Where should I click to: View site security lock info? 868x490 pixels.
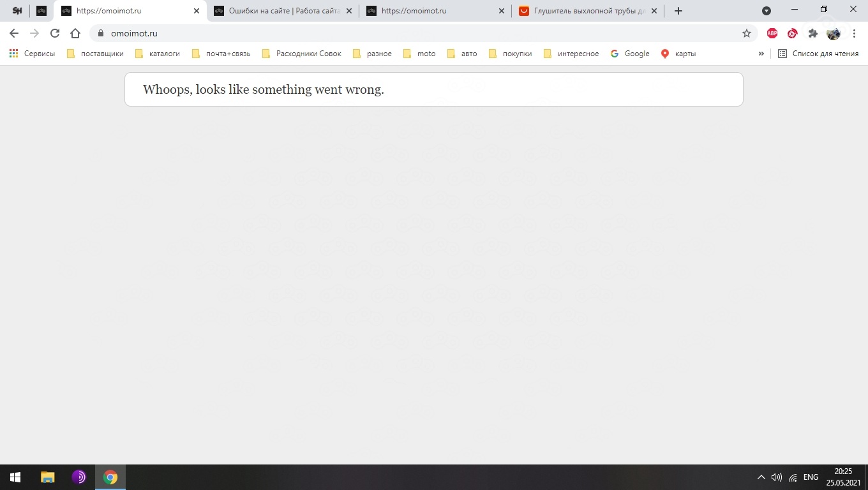[x=101, y=33]
